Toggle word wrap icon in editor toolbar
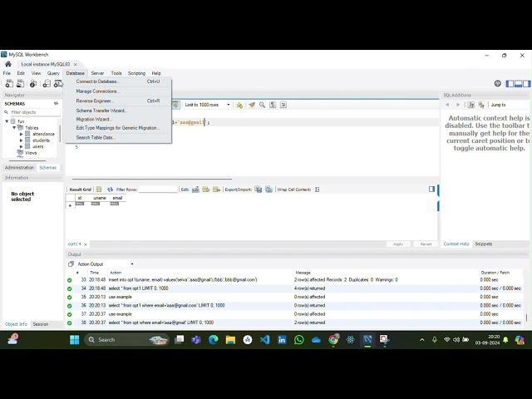The image size is (532, 399). [x=283, y=105]
